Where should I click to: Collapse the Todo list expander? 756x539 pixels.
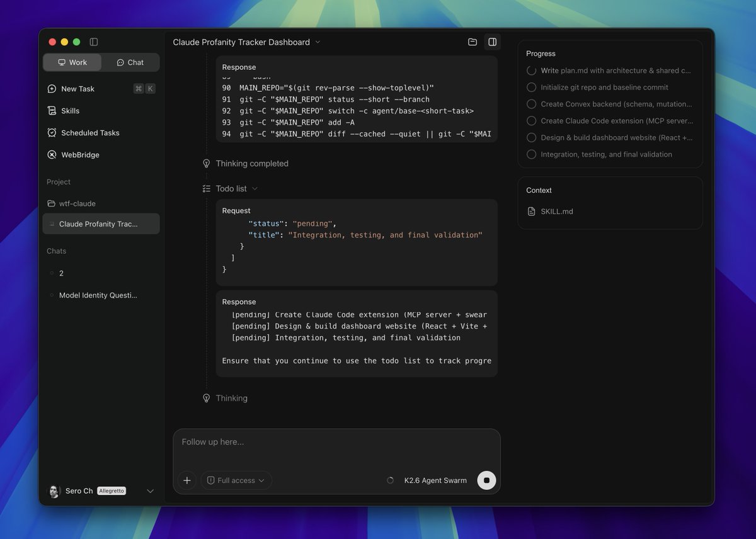[x=255, y=189]
